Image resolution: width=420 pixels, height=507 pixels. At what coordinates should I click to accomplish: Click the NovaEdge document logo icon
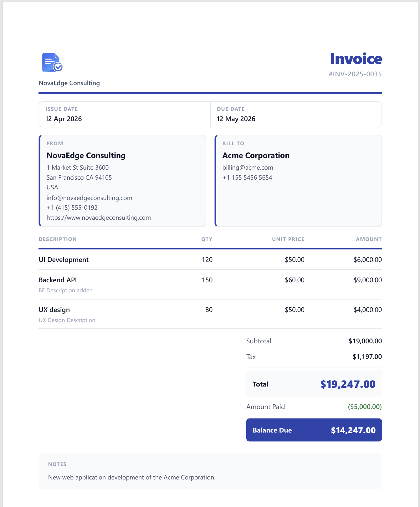point(52,62)
